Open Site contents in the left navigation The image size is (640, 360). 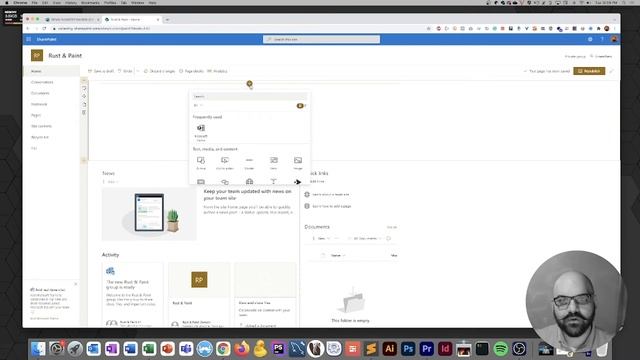[41, 126]
